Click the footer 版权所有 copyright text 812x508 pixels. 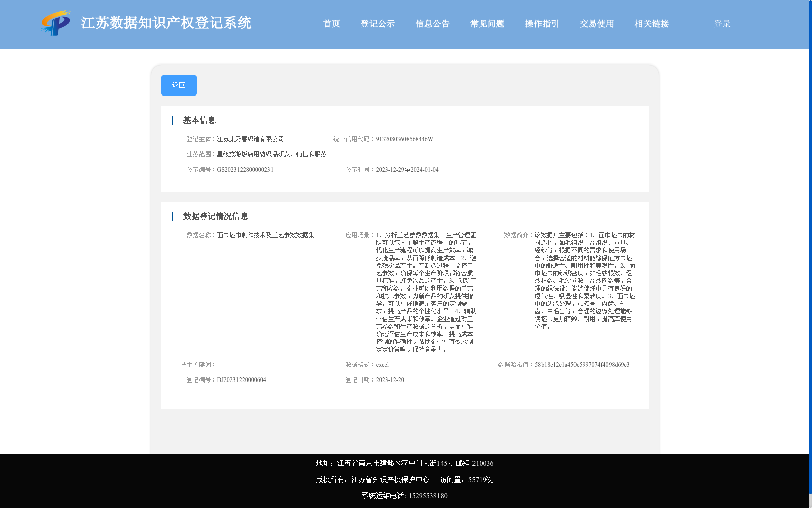point(373,480)
